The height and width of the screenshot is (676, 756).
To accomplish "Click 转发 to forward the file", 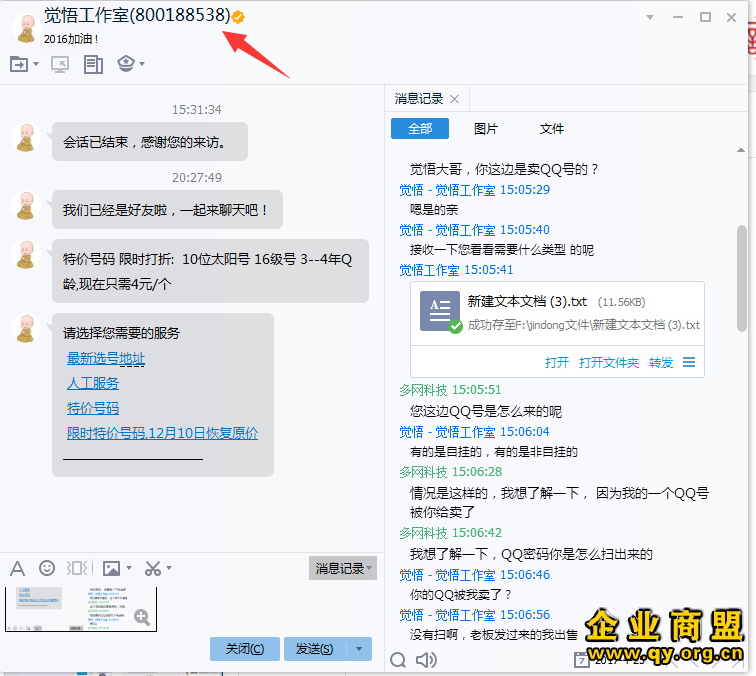I will pos(661,363).
